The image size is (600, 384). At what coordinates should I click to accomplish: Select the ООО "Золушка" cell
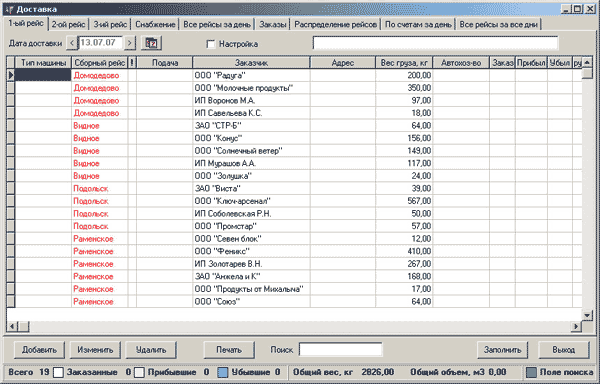point(251,176)
